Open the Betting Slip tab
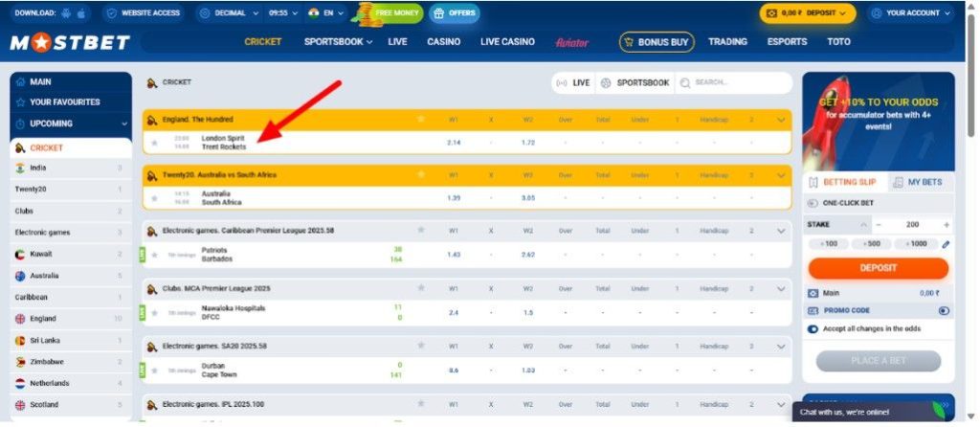This screenshot has height=427, width=980. (844, 182)
